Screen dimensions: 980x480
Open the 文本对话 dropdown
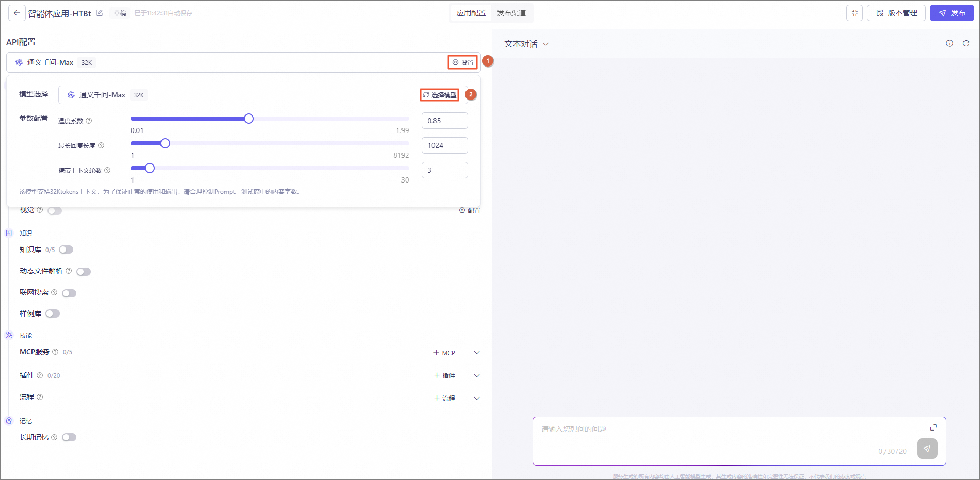(526, 44)
